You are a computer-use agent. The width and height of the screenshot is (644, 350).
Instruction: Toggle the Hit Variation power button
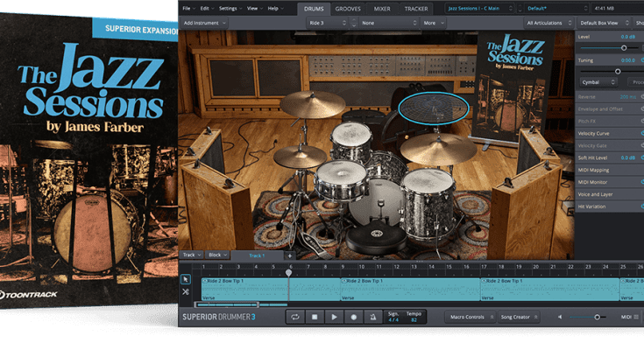click(640, 206)
